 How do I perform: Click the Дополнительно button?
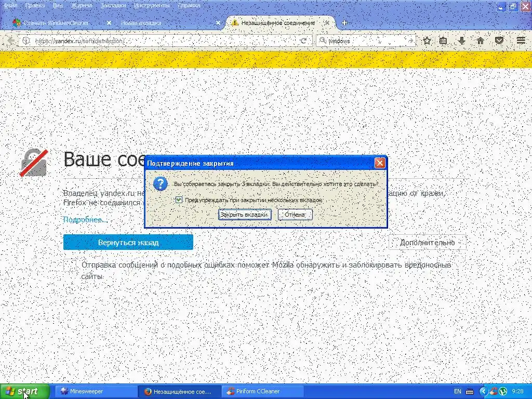point(428,242)
